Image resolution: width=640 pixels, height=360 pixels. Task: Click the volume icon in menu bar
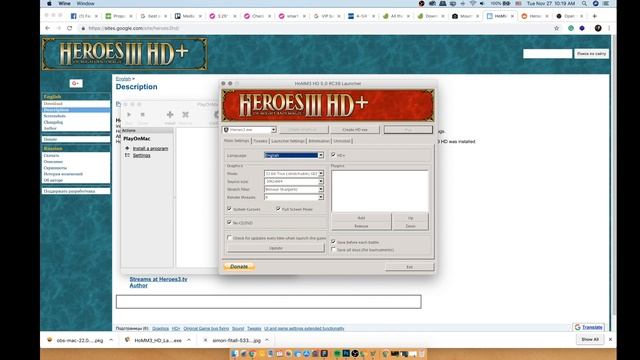click(482, 3)
